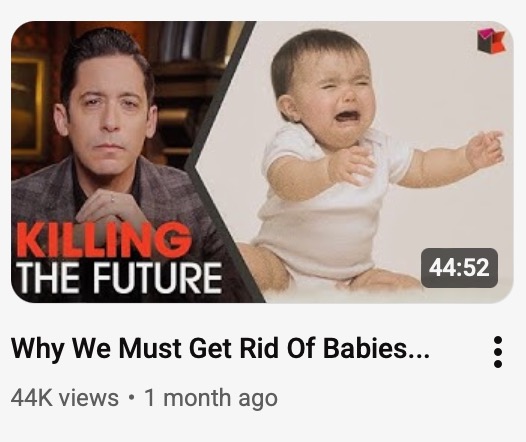Click the '1 month ago' upload date
Image resolution: width=526 pixels, height=442 pixels.
211,398
